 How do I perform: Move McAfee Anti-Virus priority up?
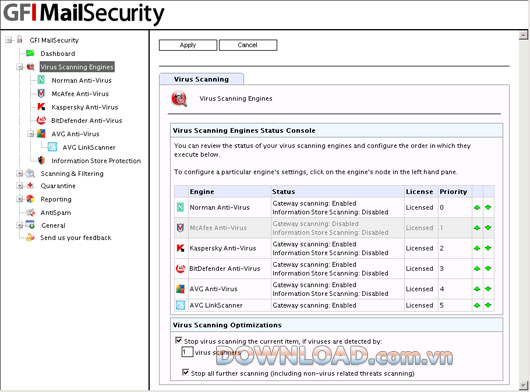[x=477, y=228]
